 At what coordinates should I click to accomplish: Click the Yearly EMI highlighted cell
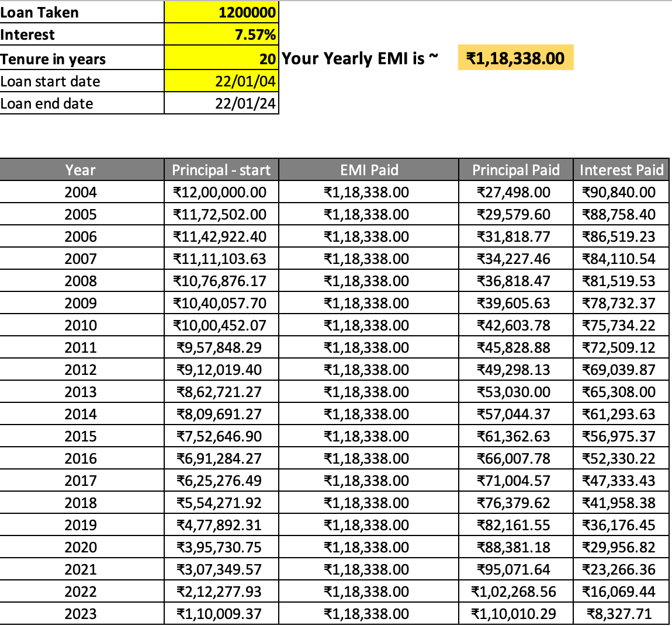pyautogui.click(x=514, y=58)
